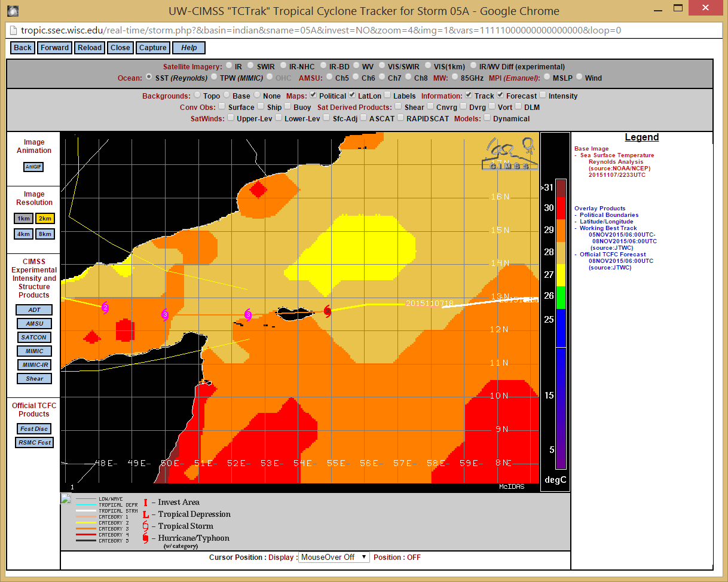
Task: Click the page icon beside the URL
Action: click(13, 30)
